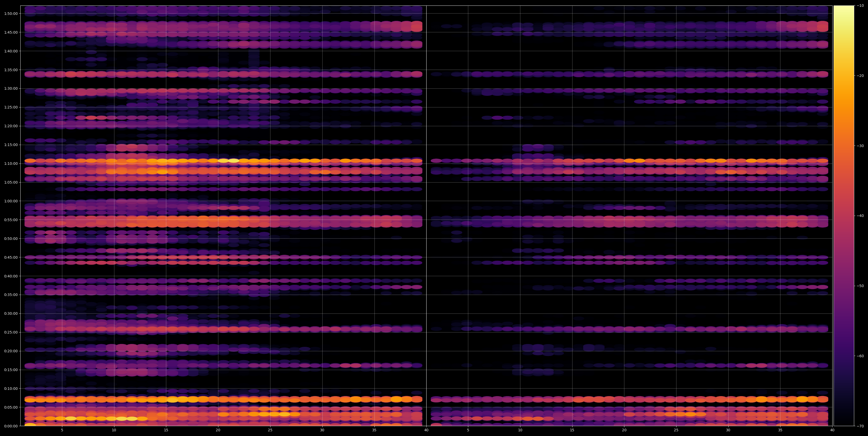
Task: Click the 0:00:00 y-axis label
Action: coord(11,426)
